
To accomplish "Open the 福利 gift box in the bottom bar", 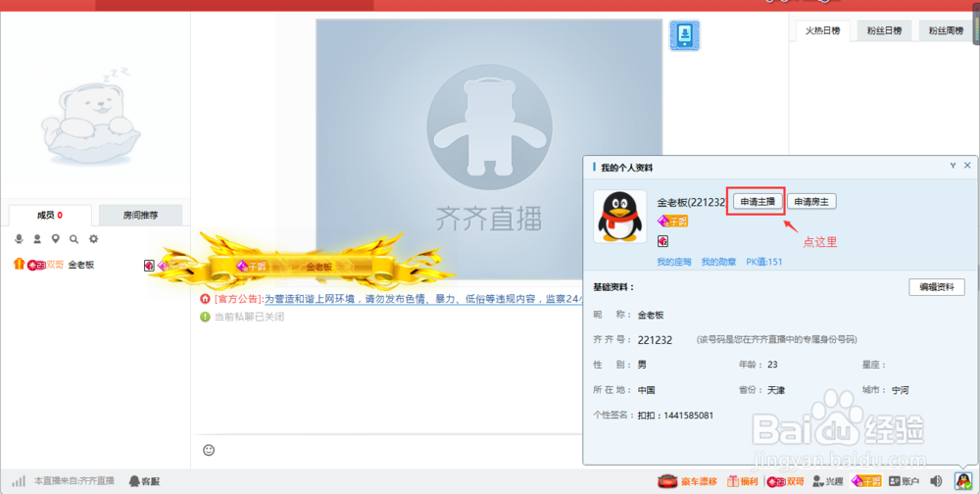I will pos(742,481).
